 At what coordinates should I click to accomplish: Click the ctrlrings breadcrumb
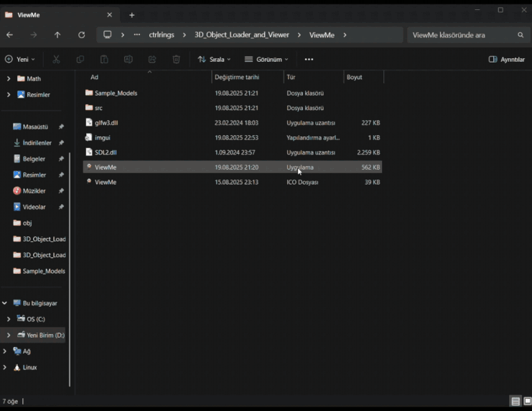coord(162,34)
